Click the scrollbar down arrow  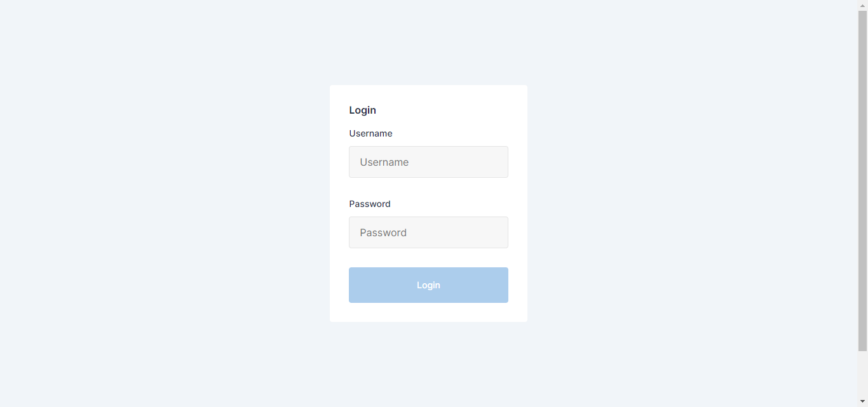coord(862,401)
